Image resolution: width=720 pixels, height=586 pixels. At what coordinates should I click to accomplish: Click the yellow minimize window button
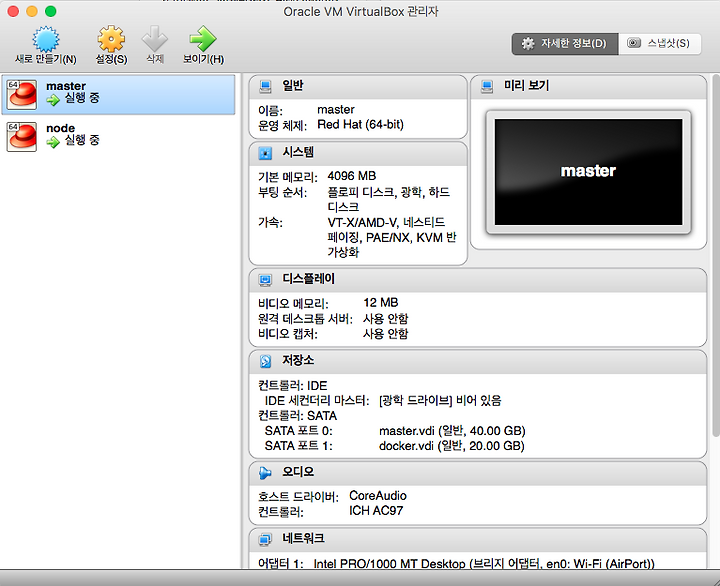coord(32,11)
